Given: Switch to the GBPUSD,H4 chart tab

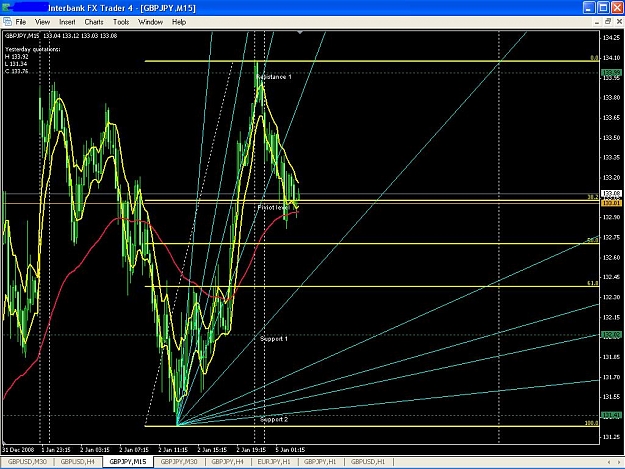Looking at the screenshot, I should (x=77, y=462).
